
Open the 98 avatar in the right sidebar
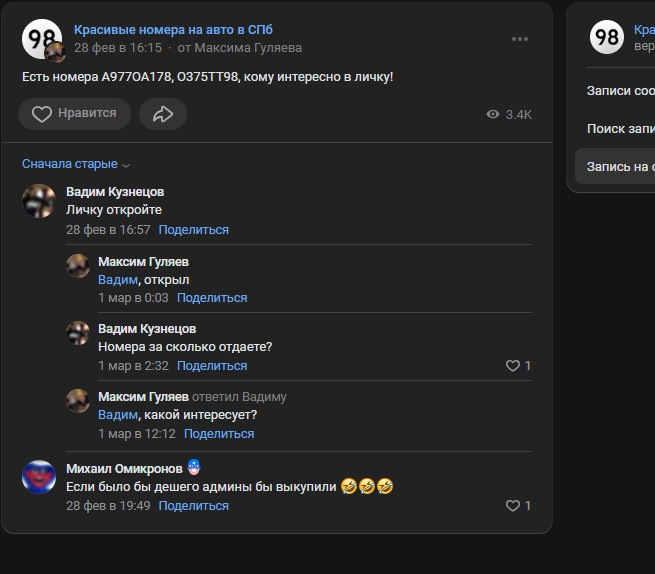(607, 37)
